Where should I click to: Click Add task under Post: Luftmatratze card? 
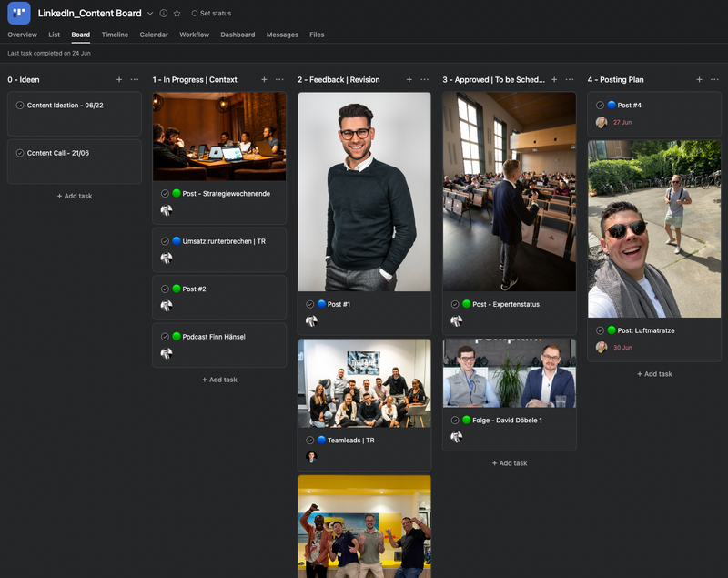(654, 374)
